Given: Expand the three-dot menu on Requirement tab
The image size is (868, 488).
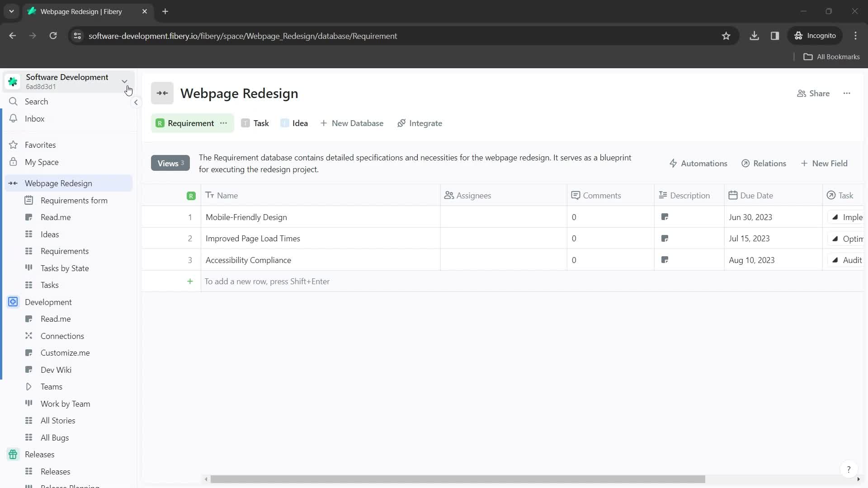Looking at the screenshot, I should pos(225,123).
